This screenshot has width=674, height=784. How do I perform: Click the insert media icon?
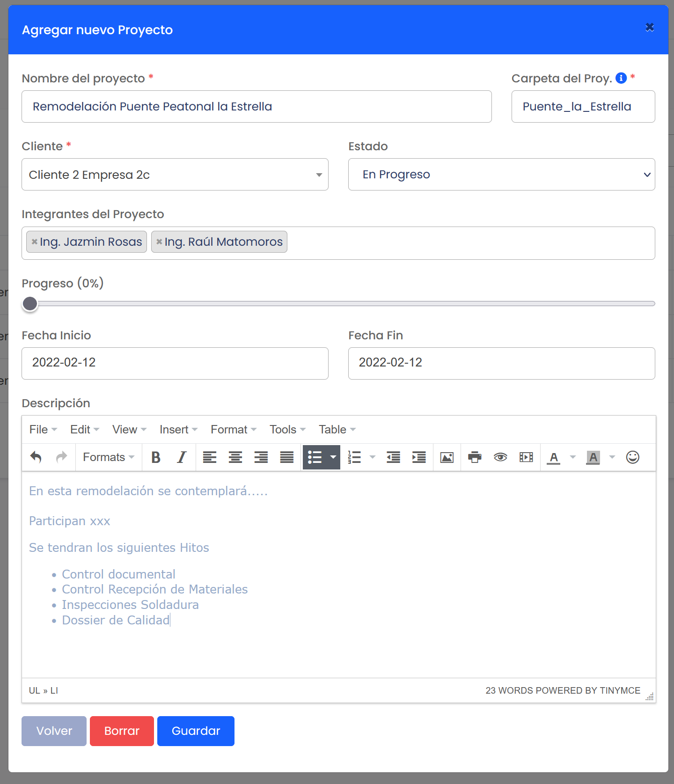(x=526, y=457)
